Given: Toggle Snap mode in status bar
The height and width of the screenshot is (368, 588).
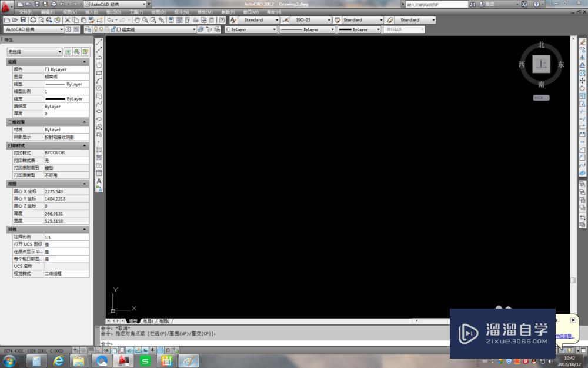Looking at the screenshot, I should (83, 350).
